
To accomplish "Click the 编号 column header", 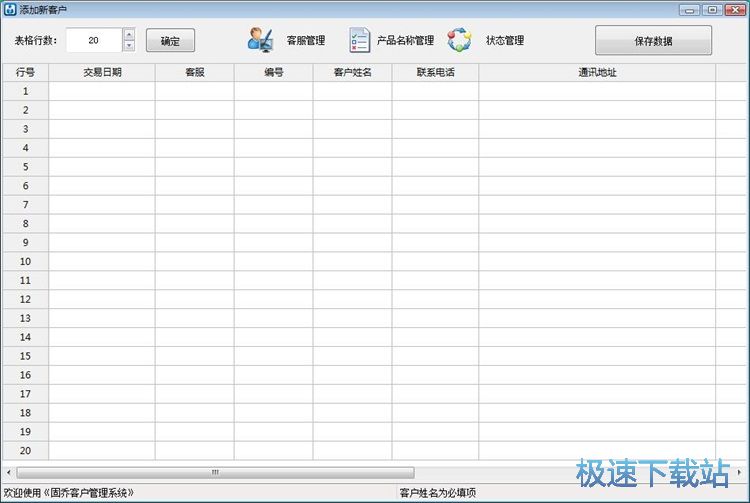I will click(x=274, y=72).
